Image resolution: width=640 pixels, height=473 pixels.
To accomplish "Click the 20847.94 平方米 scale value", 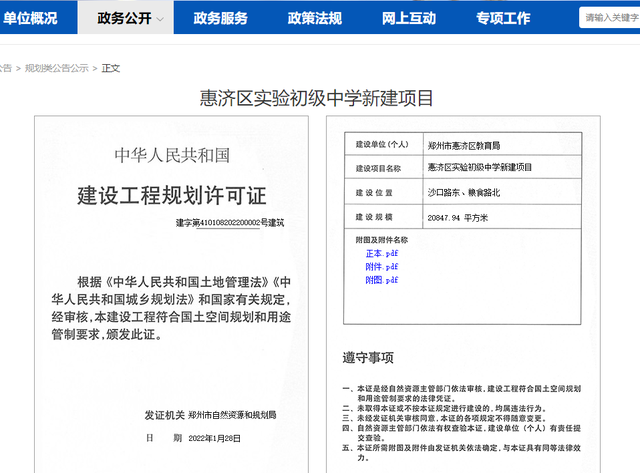I will [458, 218].
